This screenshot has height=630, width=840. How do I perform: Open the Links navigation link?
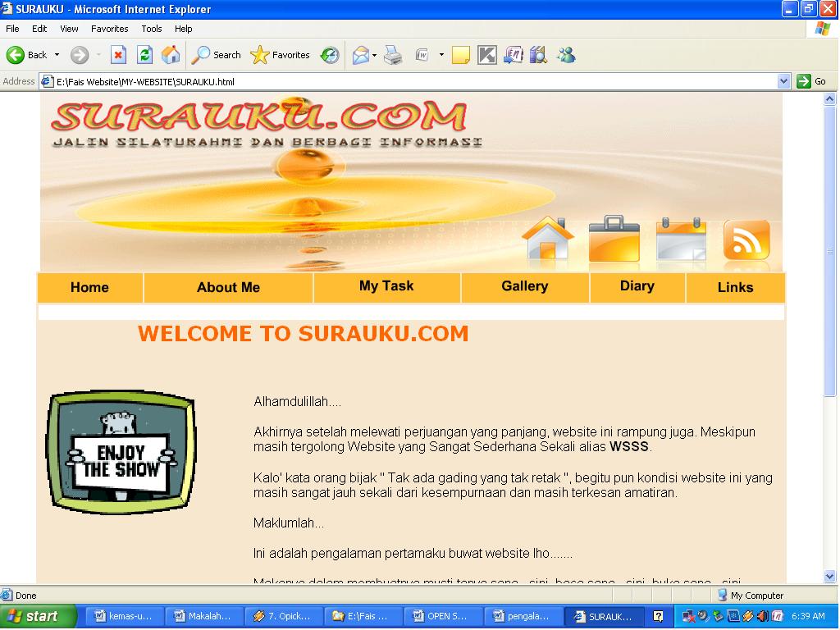tap(735, 287)
